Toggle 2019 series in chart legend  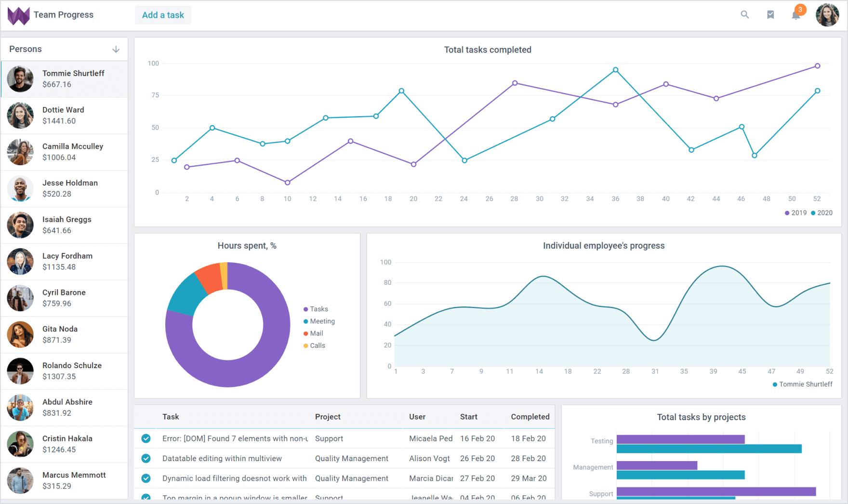tap(795, 213)
